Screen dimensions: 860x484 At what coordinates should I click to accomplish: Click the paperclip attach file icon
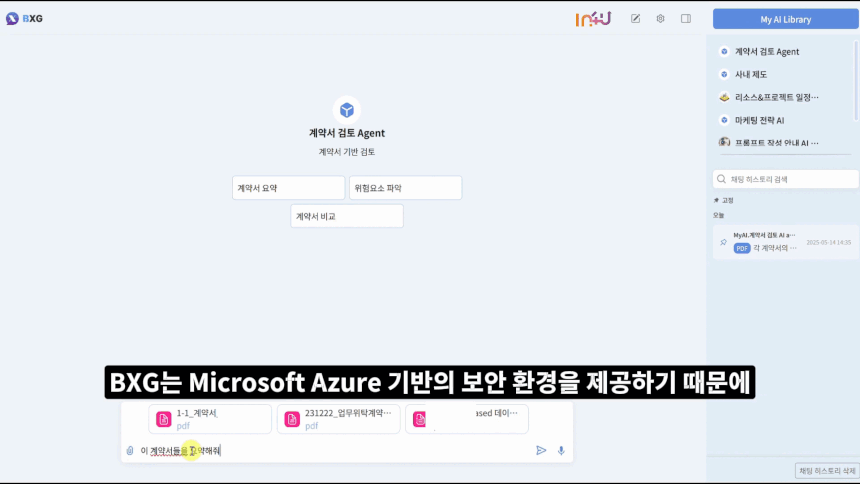tap(130, 451)
